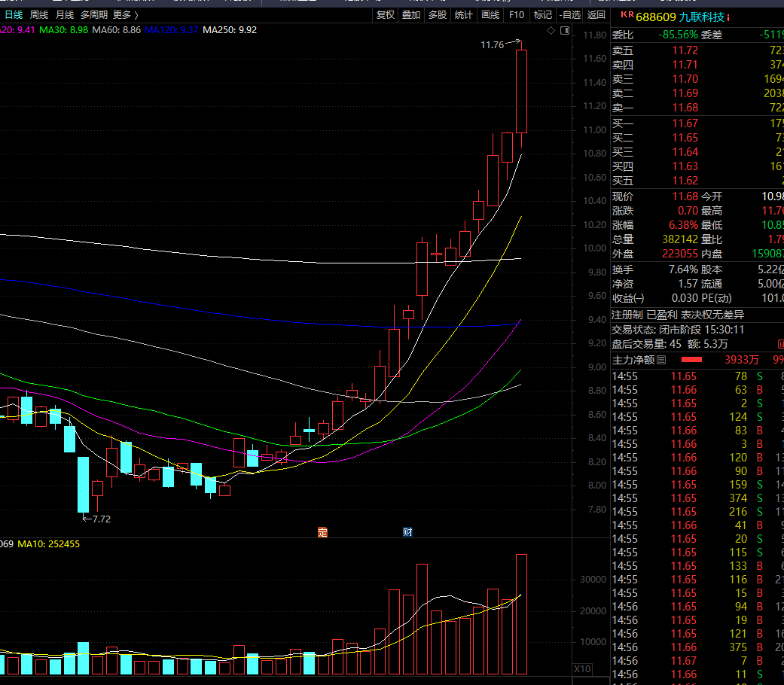The image size is (784, 685).
Task: Click the KR badge before stock code
Action: pyautogui.click(x=627, y=15)
